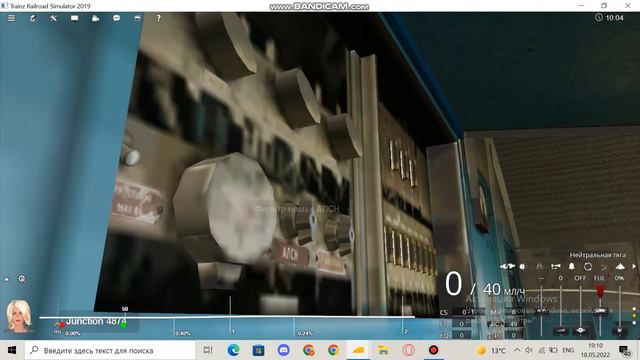The image size is (640, 360).
Task: Click the yellow indicator dot in HUD
Action: 634,316
